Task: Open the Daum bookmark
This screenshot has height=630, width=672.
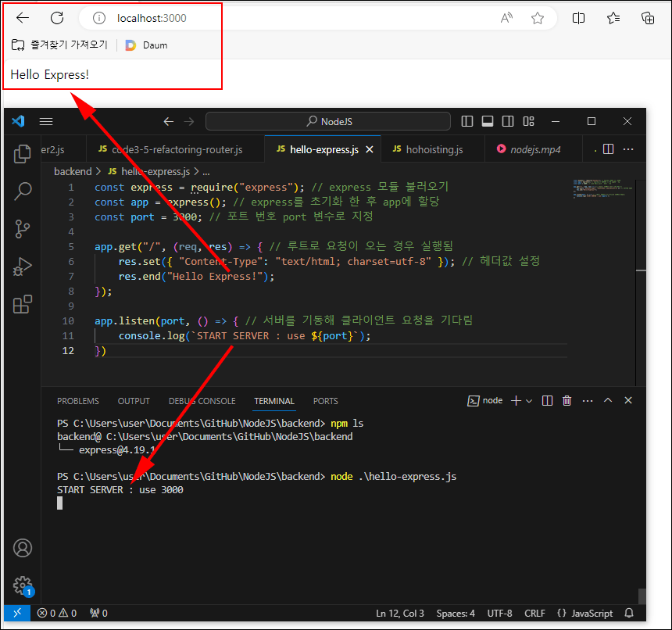Action: point(147,45)
